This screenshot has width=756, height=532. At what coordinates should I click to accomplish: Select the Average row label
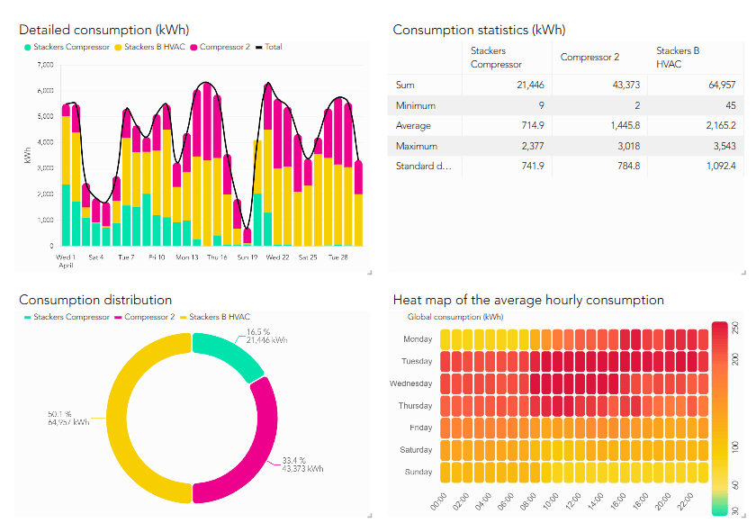(x=413, y=125)
